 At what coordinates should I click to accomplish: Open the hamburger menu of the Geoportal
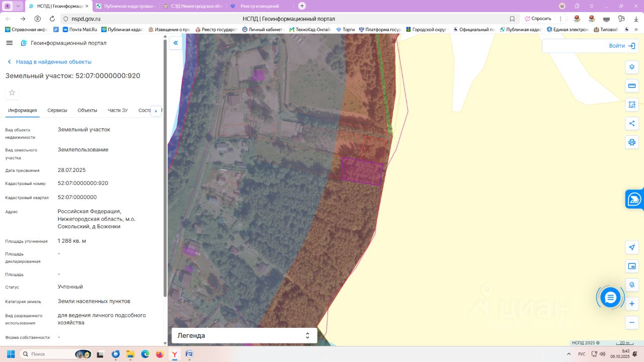[x=9, y=43]
